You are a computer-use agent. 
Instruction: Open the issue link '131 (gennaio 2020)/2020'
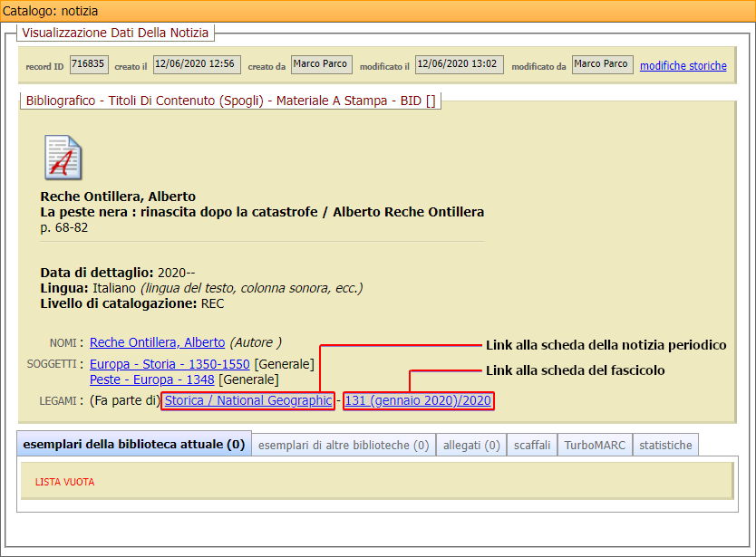click(418, 400)
